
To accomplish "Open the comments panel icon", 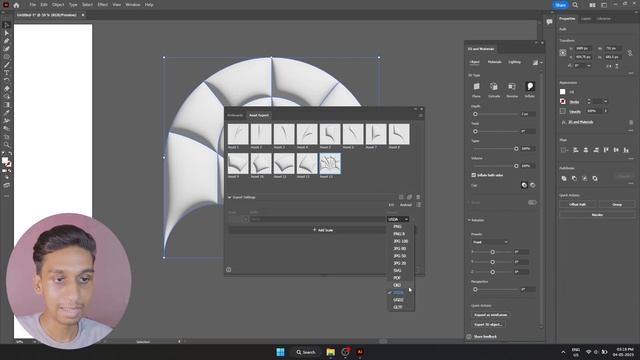I will point(549,22).
